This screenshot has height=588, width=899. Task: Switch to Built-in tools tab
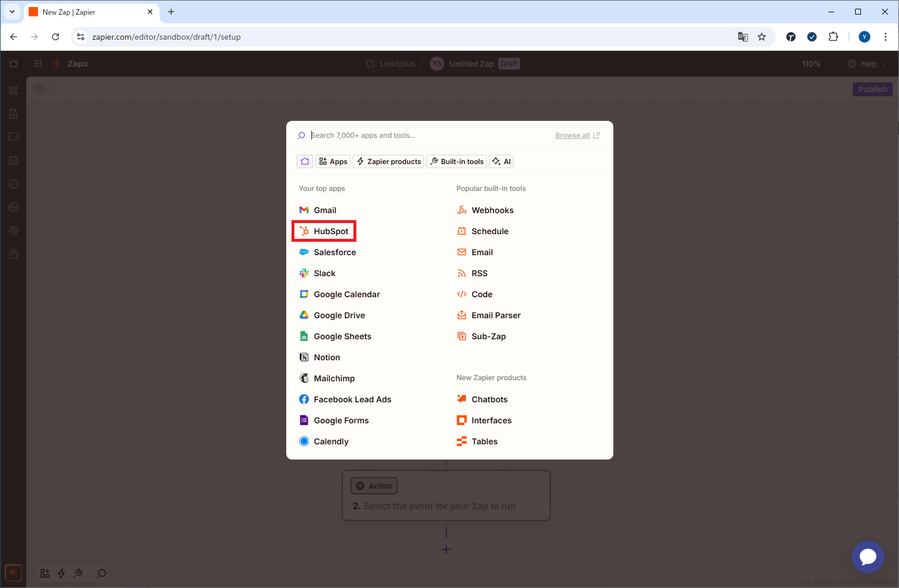(x=457, y=161)
